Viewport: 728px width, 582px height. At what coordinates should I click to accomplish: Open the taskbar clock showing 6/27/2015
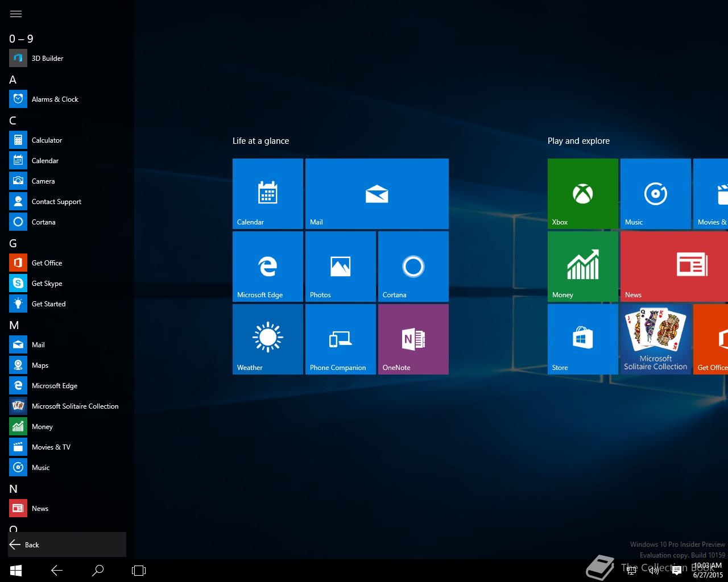pyautogui.click(x=708, y=571)
